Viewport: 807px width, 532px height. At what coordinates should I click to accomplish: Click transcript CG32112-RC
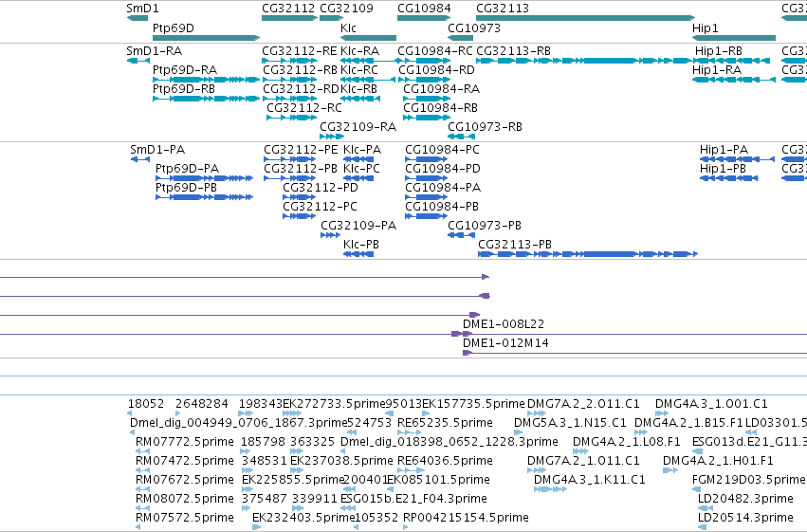pos(304,108)
